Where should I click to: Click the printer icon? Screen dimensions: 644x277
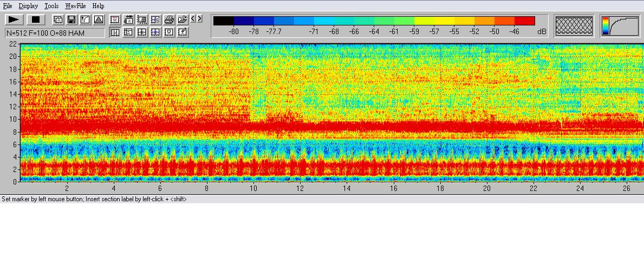pyautogui.click(x=169, y=20)
